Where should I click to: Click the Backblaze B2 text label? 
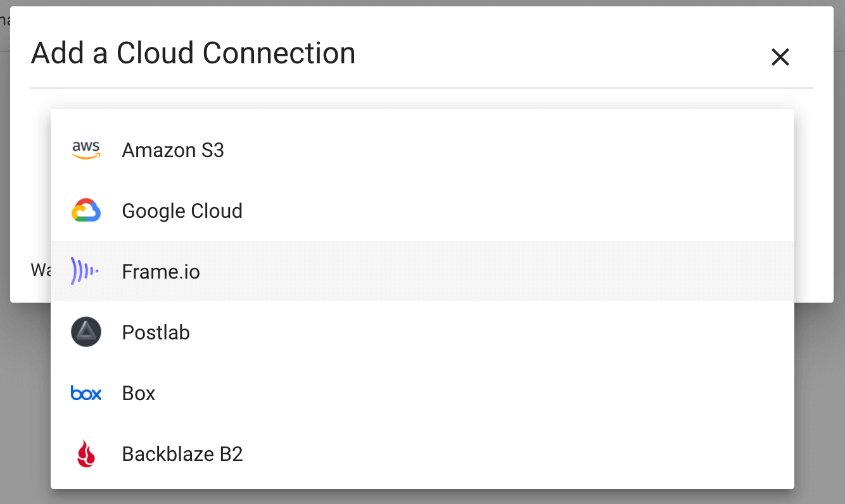coord(182,453)
